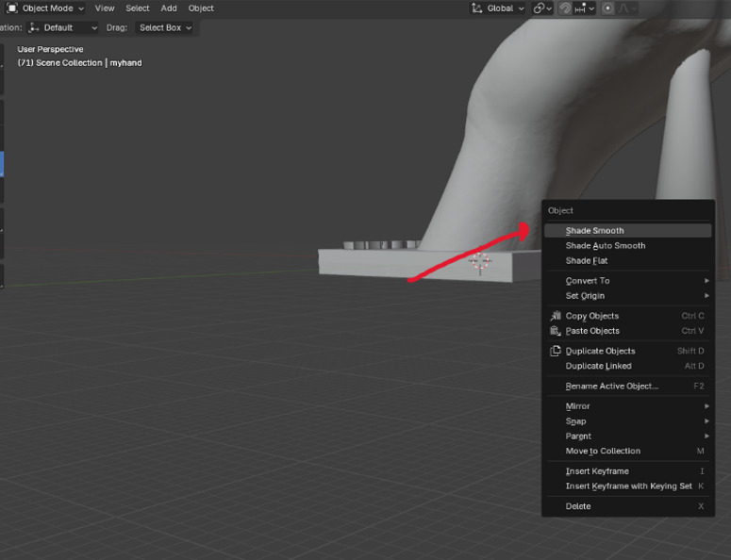The width and height of the screenshot is (731, 560).
Task: Click the pivot point link icon
Action: click(x=539, y=8)
